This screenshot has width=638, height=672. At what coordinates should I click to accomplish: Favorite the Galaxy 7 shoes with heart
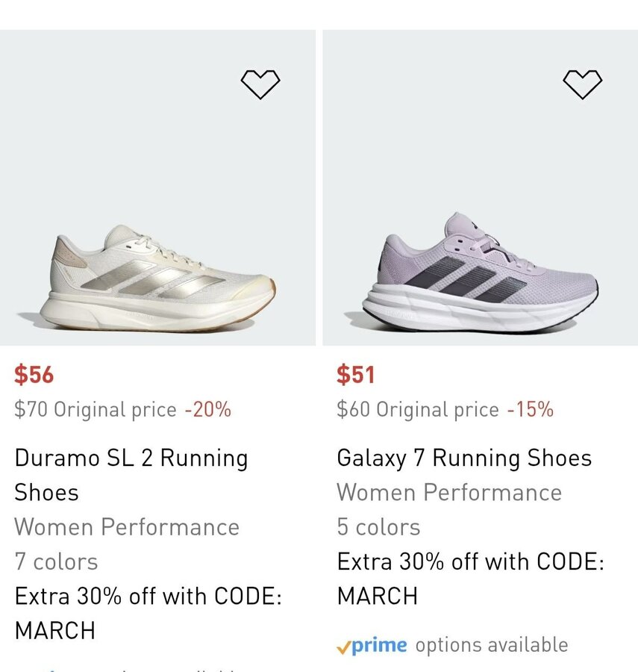[x=582, y=84]
